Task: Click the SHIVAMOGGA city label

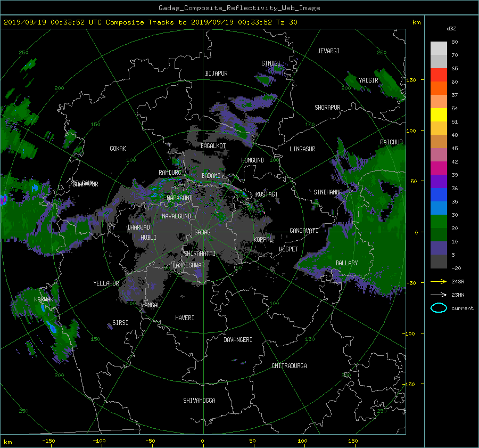Action: pos(199,400)
